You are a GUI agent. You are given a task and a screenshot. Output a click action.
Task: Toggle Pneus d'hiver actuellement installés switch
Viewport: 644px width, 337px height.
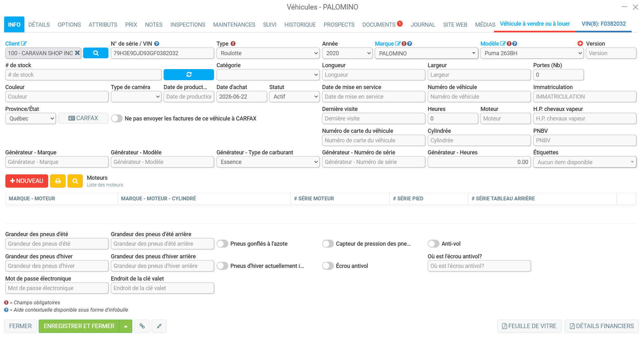(x=222, y=266)
